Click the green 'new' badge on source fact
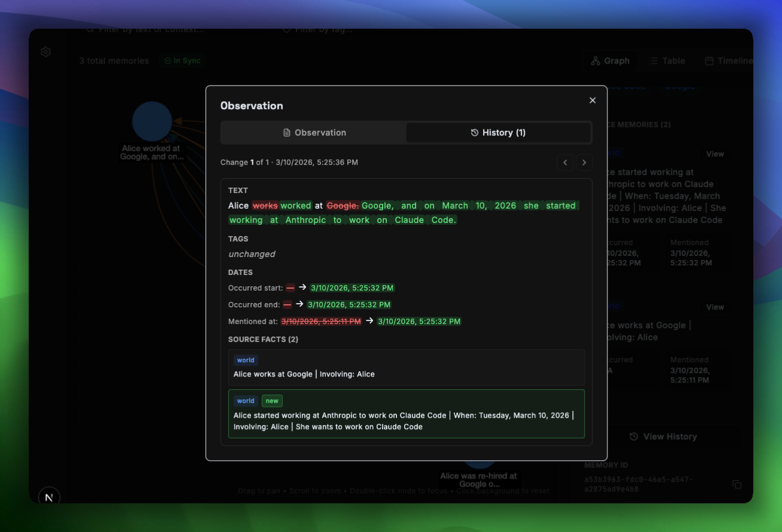Screen dimensions: 782x532 pos(272,401)
